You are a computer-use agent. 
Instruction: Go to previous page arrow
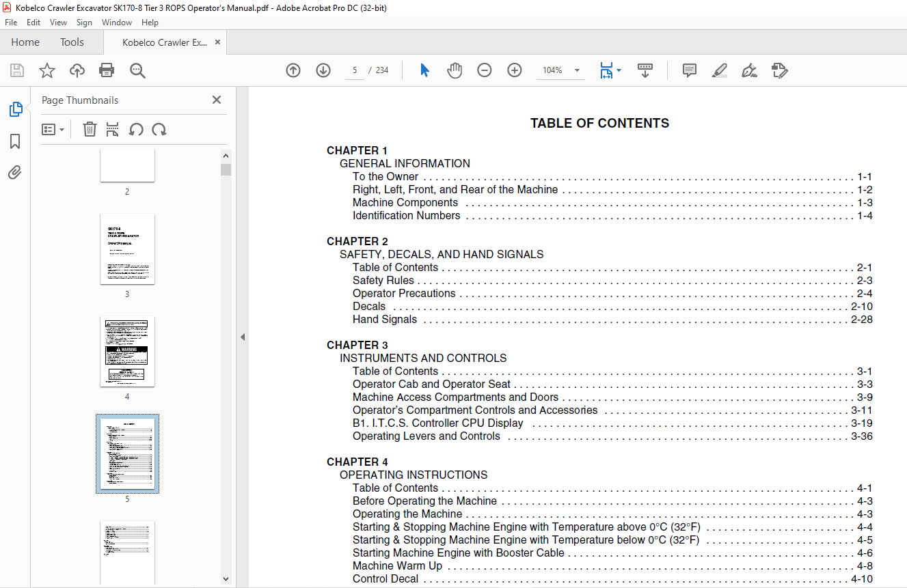[x=293, y=70]
